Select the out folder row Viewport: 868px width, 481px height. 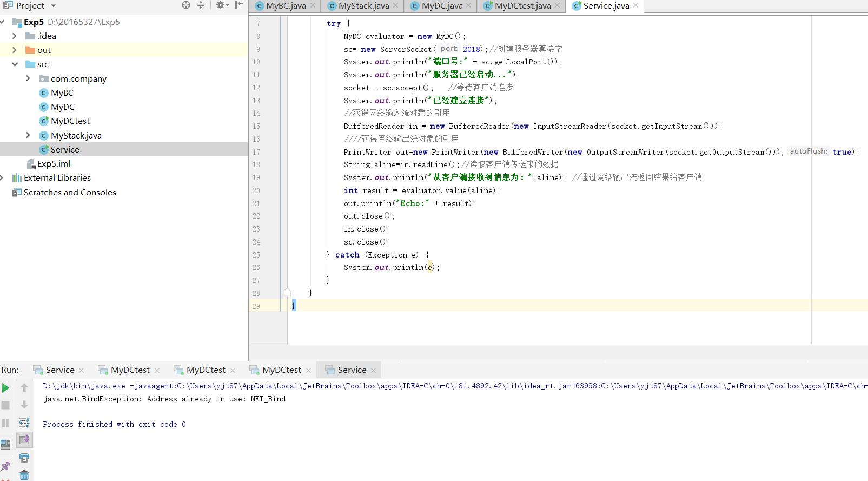coord(124,50)
